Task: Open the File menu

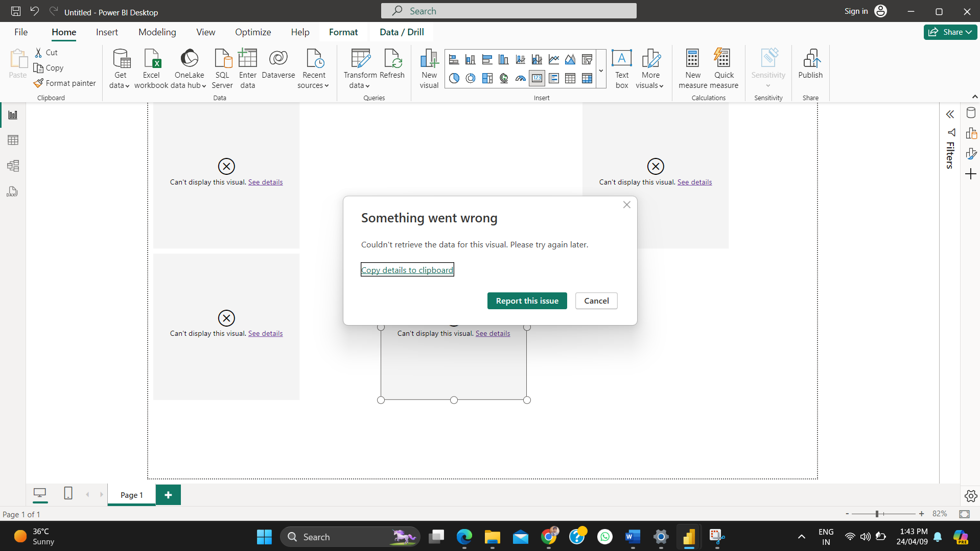Action: click(x=21, y=32)
